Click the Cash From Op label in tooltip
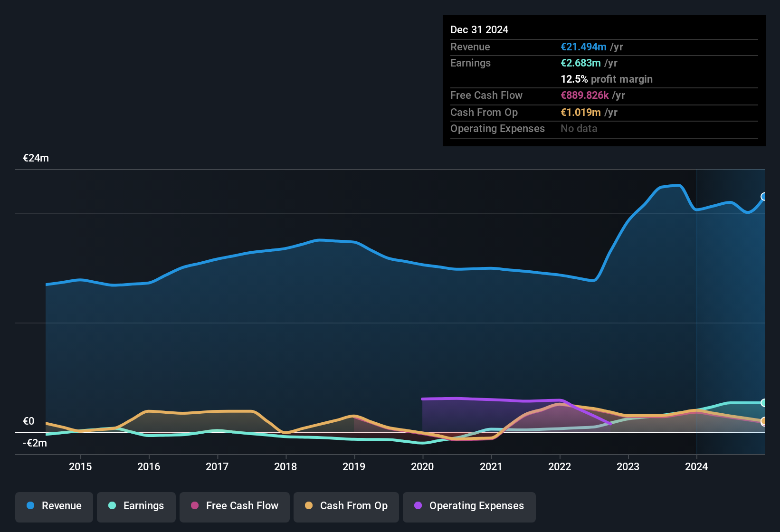This screenshot has height=532, width=780. pyautogui.click(x=484, y=113)
